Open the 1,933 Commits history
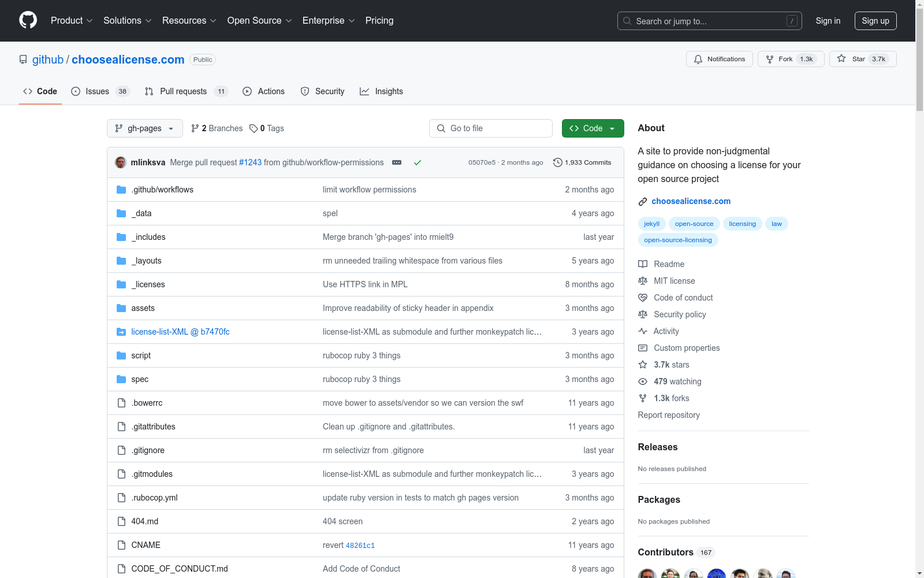The height and width of the screenshot is (578, 924). pyautogui.click(x=582, y=162)
